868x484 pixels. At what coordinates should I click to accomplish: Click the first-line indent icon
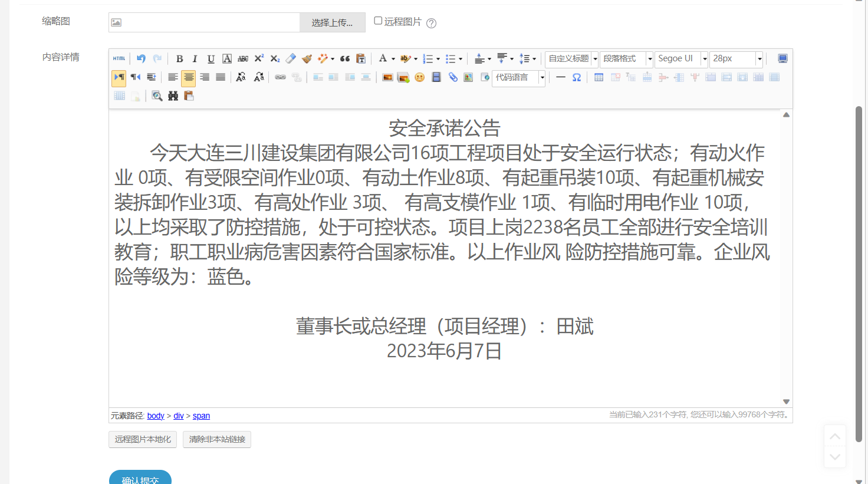coord(151,77)
